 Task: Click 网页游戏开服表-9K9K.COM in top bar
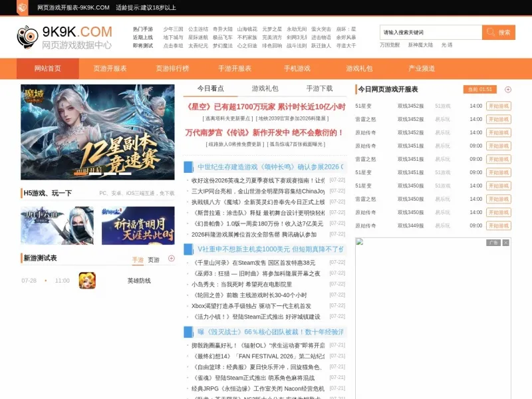pyautogui.click(x=73, y=7)
